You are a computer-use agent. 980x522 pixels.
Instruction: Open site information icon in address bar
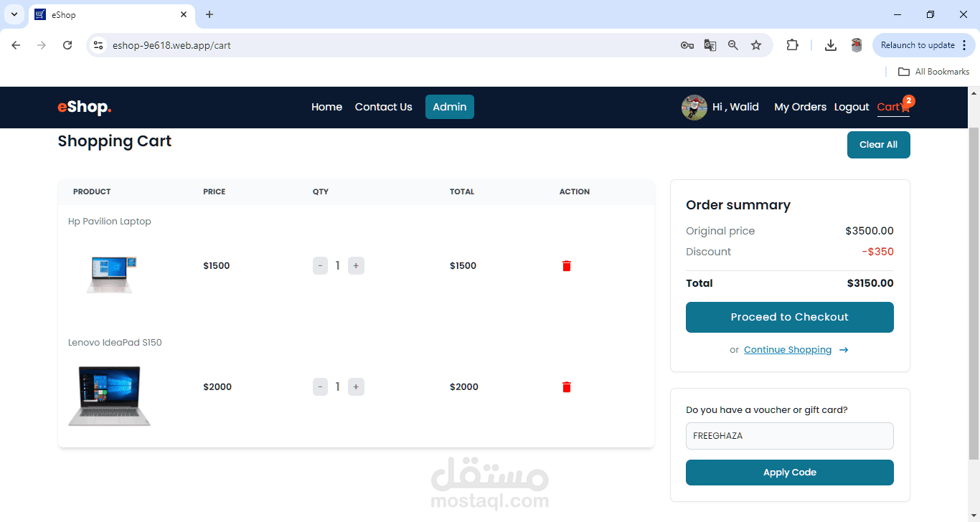click(99, 45)
